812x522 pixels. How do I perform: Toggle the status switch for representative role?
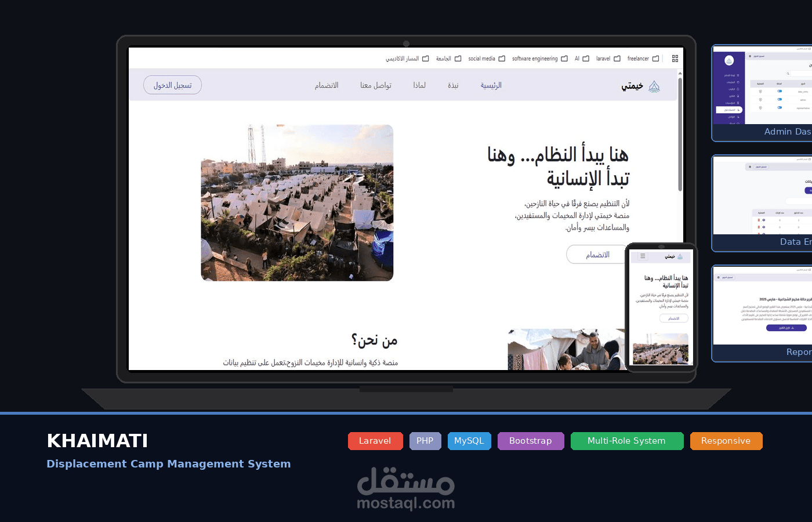click(780, 107)
